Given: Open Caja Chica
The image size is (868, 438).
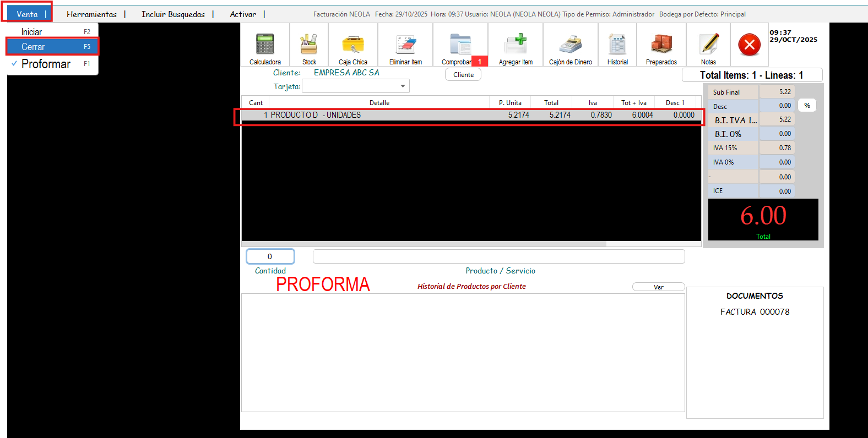Looking at the screenshot, I should coord(353,45).
